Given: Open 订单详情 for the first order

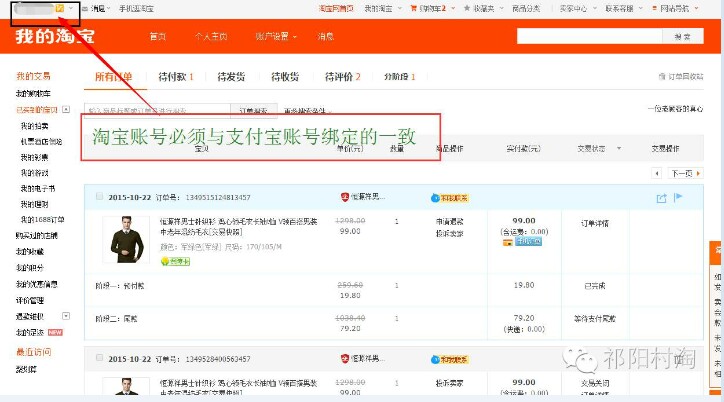Looking at the screenshot, I should (595, 223).
